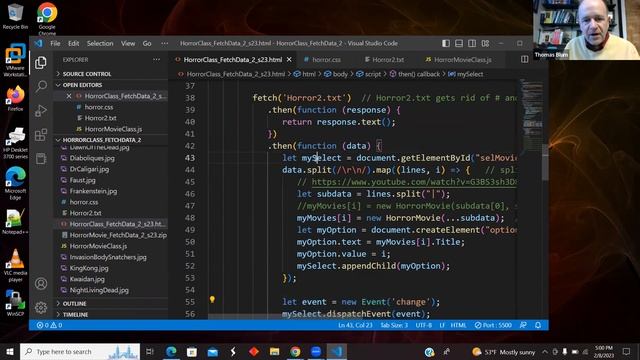640x360 pixels.
Task: Click Port: 5500 Live Server status
Action: click(x=493, y=325)
